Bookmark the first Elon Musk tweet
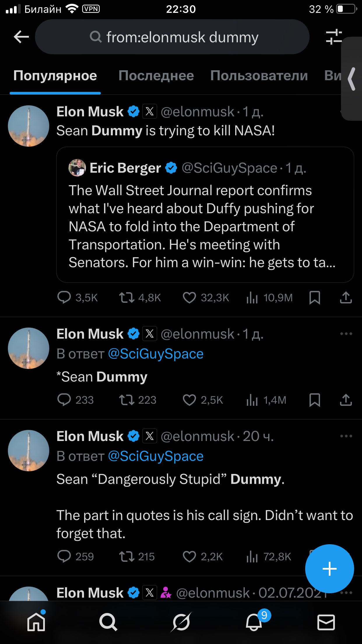Image resolution: width=362 pixels, height=644 pixels. click(314, 298)
